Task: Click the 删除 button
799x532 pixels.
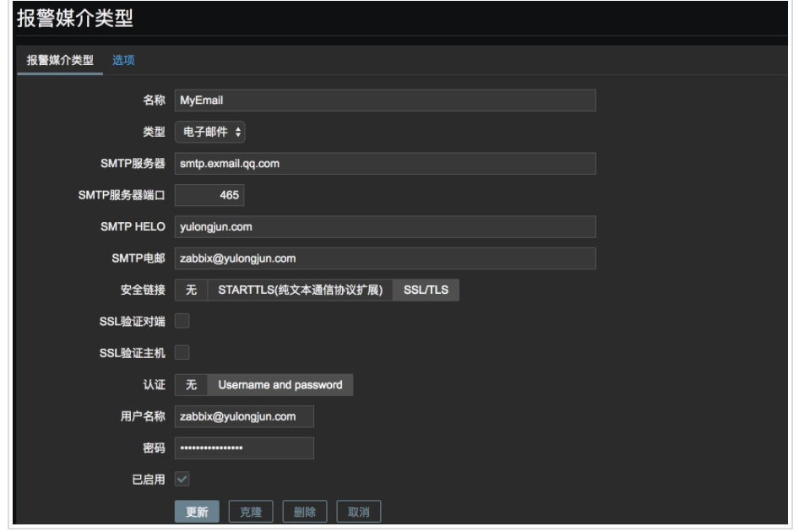Action: pyautogui.click(x=305, y=512)
